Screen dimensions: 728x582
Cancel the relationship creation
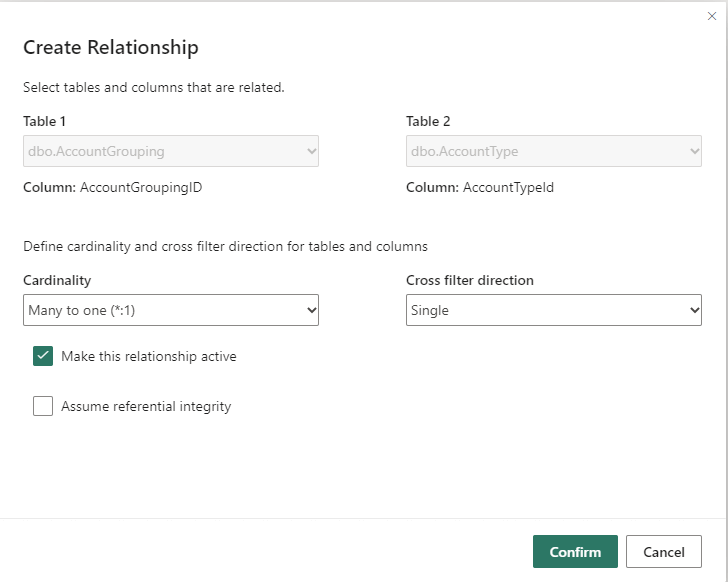663,552
